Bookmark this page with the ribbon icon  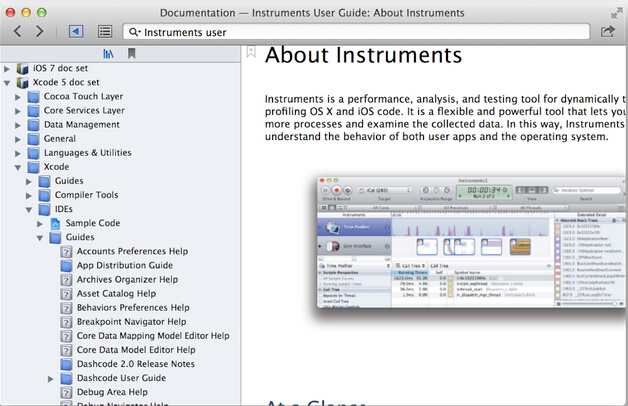pyautogui.click(x=252, y=52)
